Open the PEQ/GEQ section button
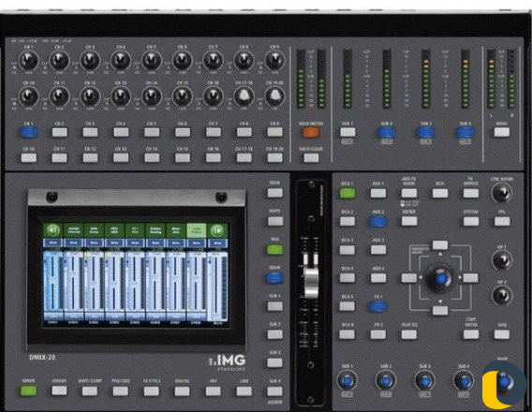Image resolution: width=532 pixels, height=412 pixels. (121, 391)
